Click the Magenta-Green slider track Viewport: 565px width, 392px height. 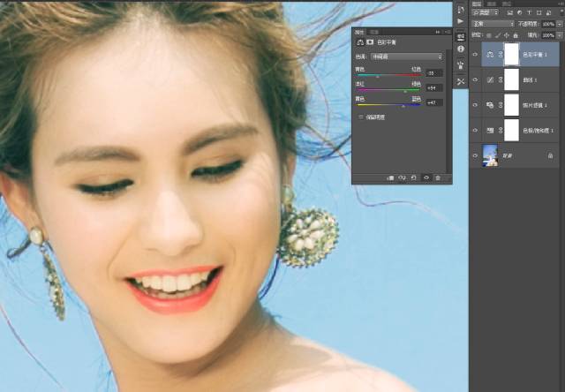click(x=388, y=90)
